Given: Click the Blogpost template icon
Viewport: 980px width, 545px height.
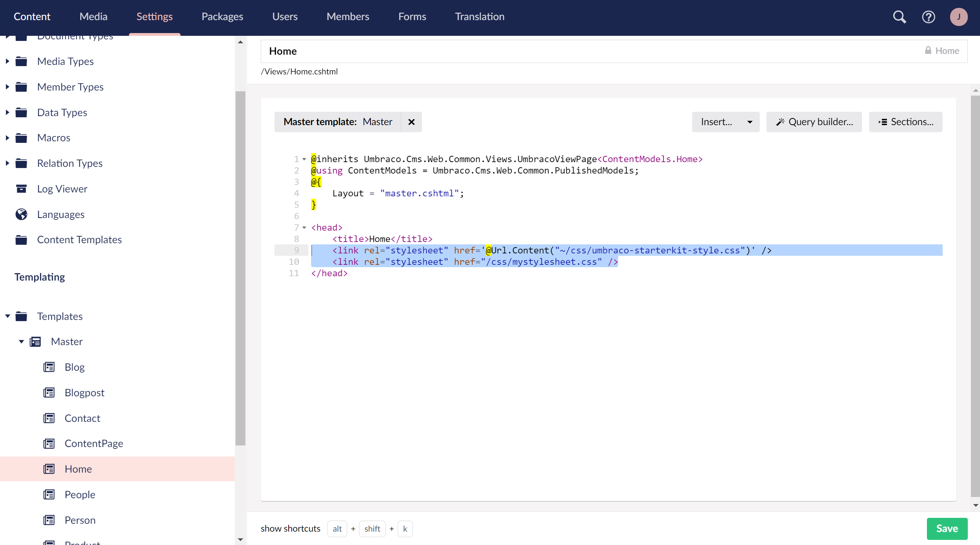Looking at the screenshot, I should point(49,393).
